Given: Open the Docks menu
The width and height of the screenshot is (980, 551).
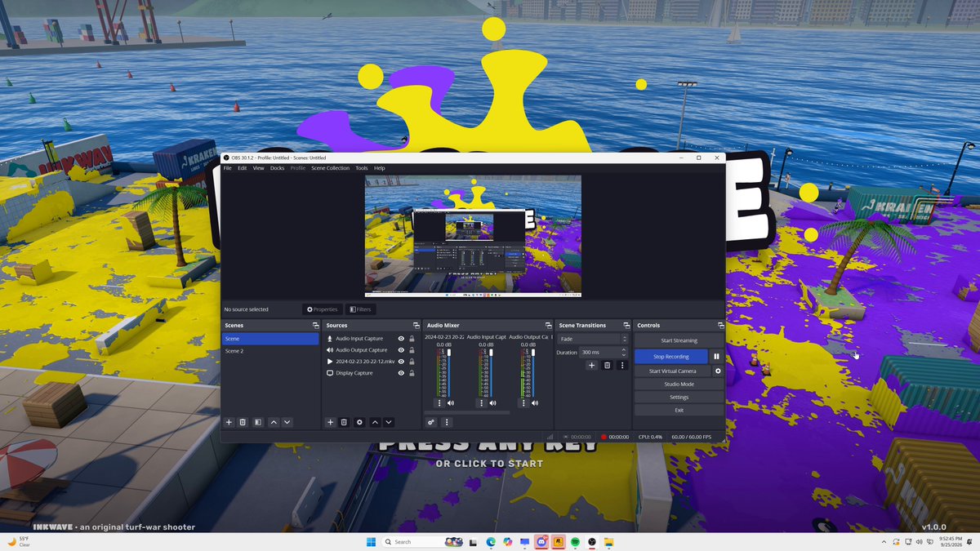Looking at the screenshot, I should [278, 168].
